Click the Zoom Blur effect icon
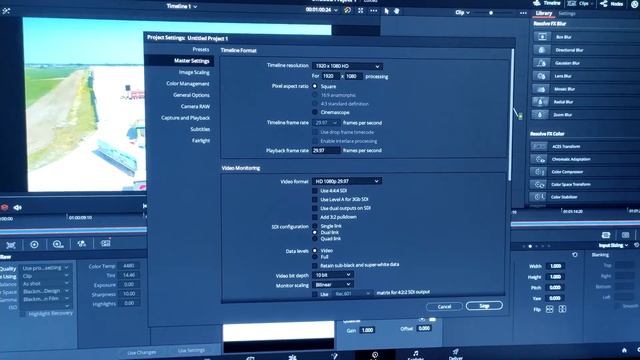The image size is (640, 360). 540,115
